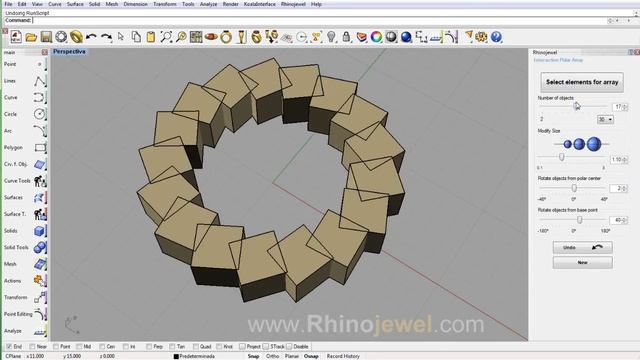Enable the Near osnap checkbox
The width and height of the screenshot is (640, 360).
(32, 347)
